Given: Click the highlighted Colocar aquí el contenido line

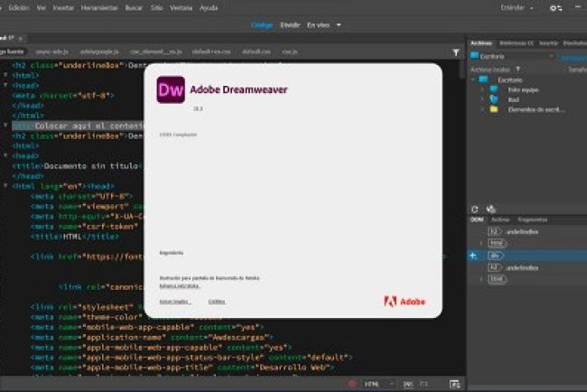Looking at the screenshot, I should (78, 126).
